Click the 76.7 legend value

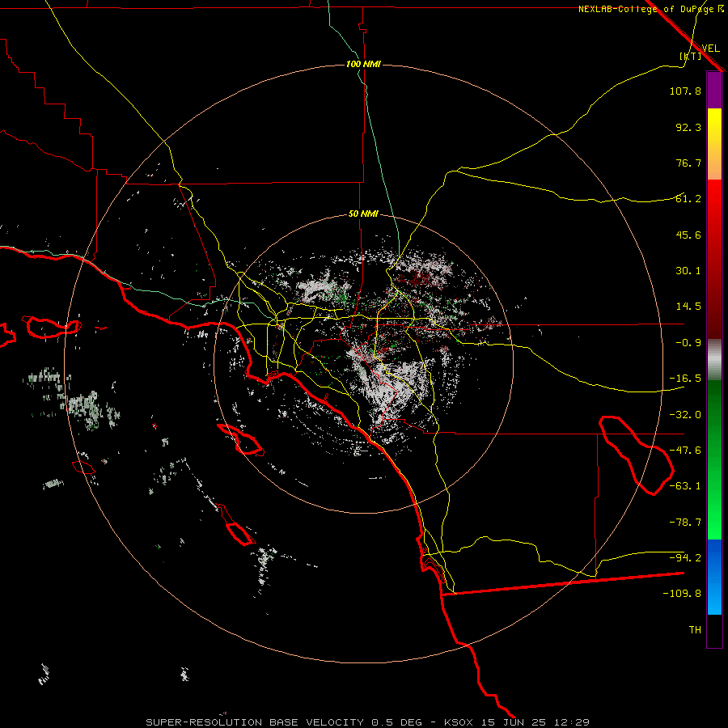point(688,163)
